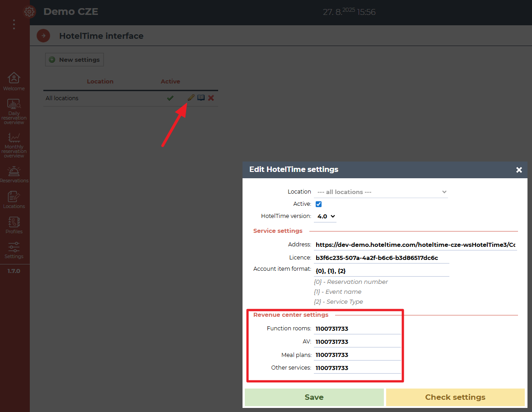The image size is (532, 412).
Task: Click the HotelTime interface heading
Action: click(102, 36)
